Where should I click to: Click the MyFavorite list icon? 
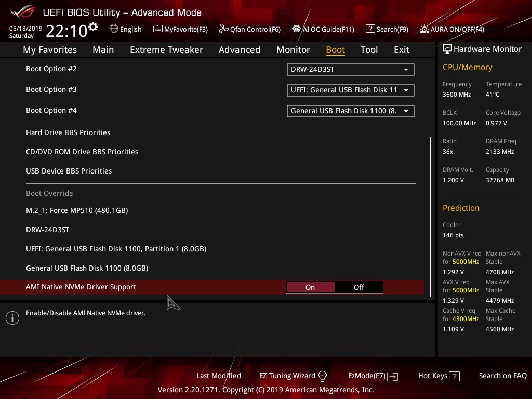tap(158, 29)
